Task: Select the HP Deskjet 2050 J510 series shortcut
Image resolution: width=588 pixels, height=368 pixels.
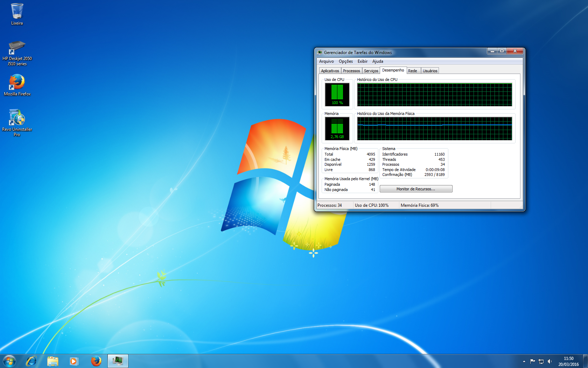Action: point(17,53)
